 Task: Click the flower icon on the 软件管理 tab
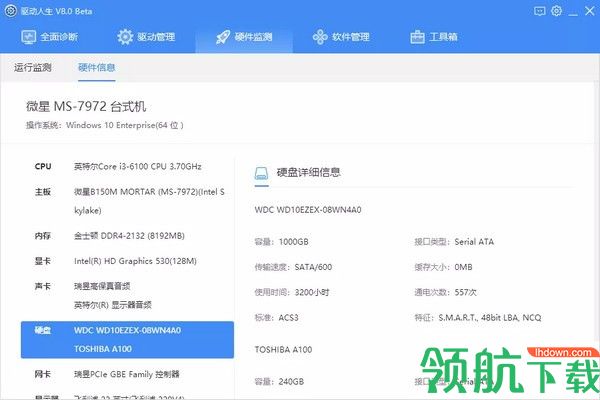coord(320,37)
